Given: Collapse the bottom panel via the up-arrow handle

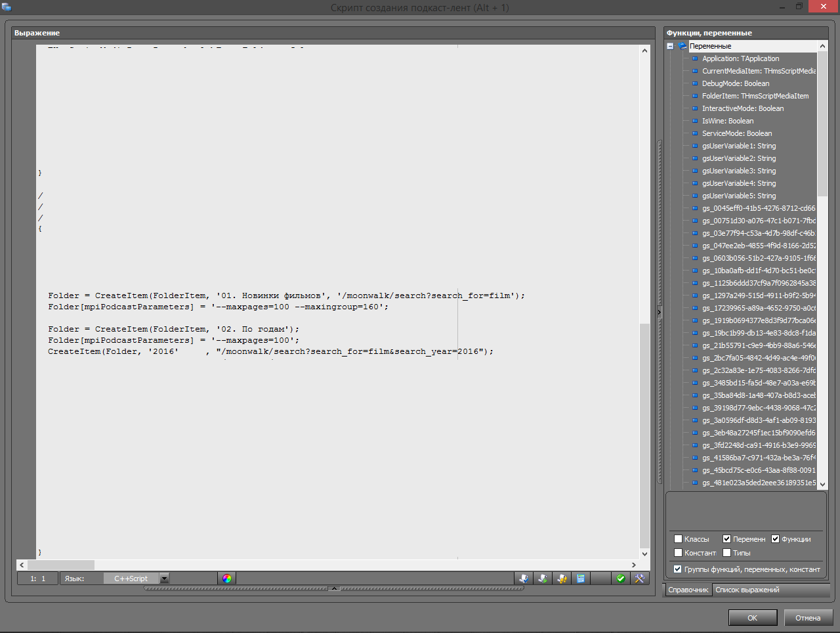Looking at the screenshot, I should click(x=334, y=588).
